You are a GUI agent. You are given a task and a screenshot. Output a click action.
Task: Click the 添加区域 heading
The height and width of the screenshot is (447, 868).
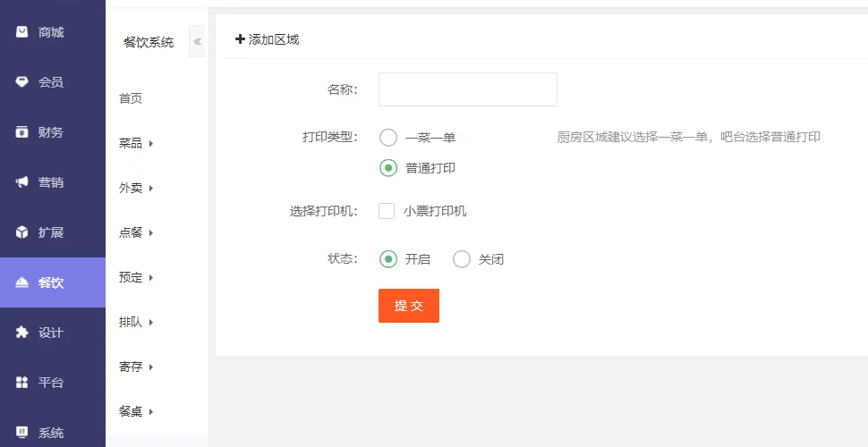(x=274, y=39)
